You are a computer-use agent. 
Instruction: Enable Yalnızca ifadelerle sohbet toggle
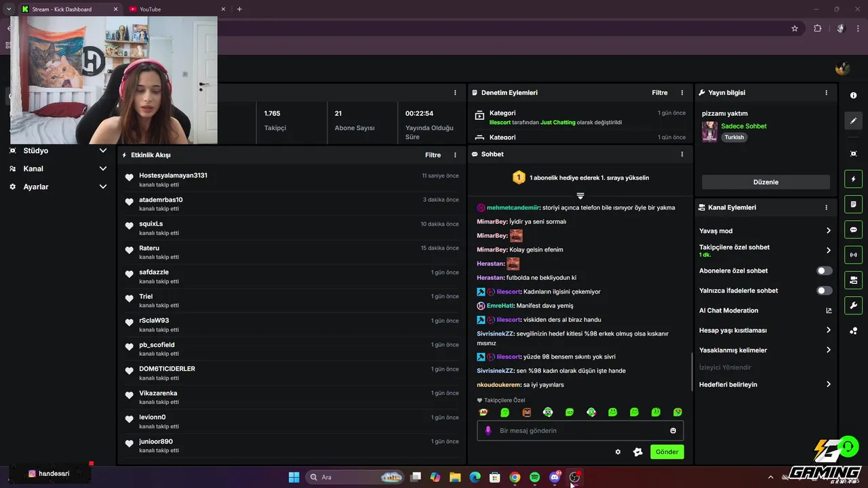(824, 291)
